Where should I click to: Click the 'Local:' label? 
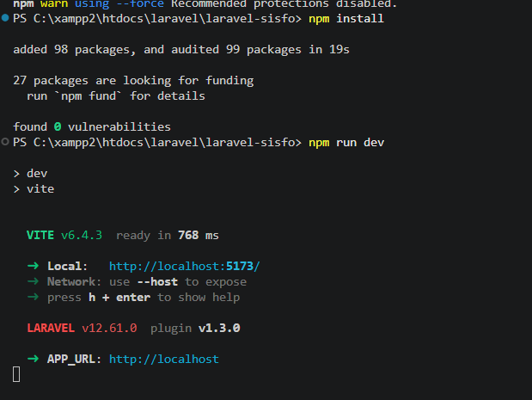tap(68, 266)
